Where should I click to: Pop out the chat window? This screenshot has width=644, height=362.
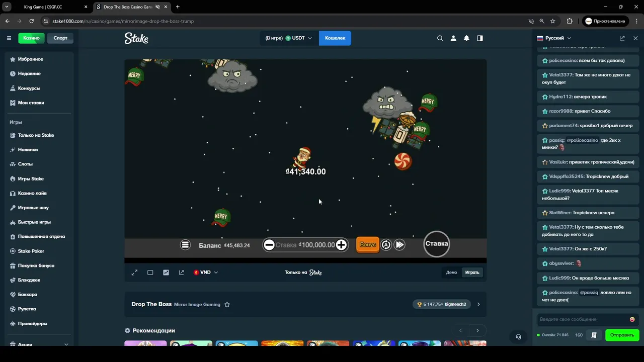coord(622,38)
